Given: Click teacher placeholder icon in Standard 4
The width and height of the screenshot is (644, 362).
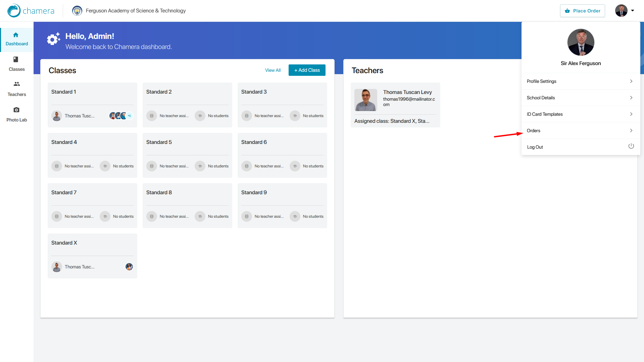Looking at the screenshot, I should tap(57, 166).
